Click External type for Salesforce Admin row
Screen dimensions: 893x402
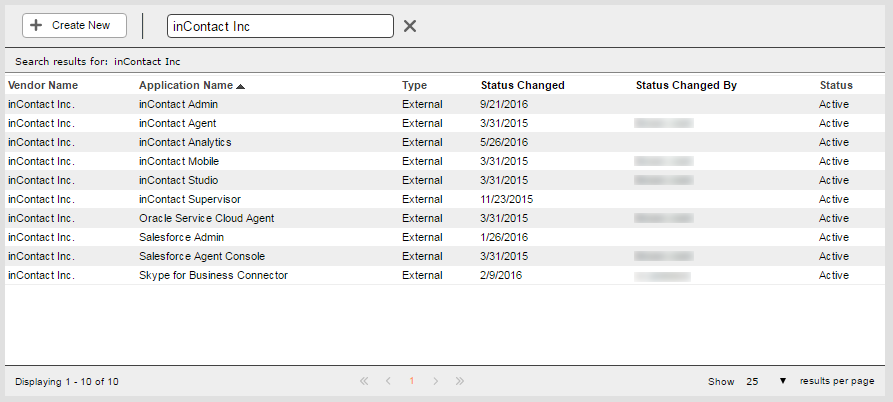click(422, 237)
